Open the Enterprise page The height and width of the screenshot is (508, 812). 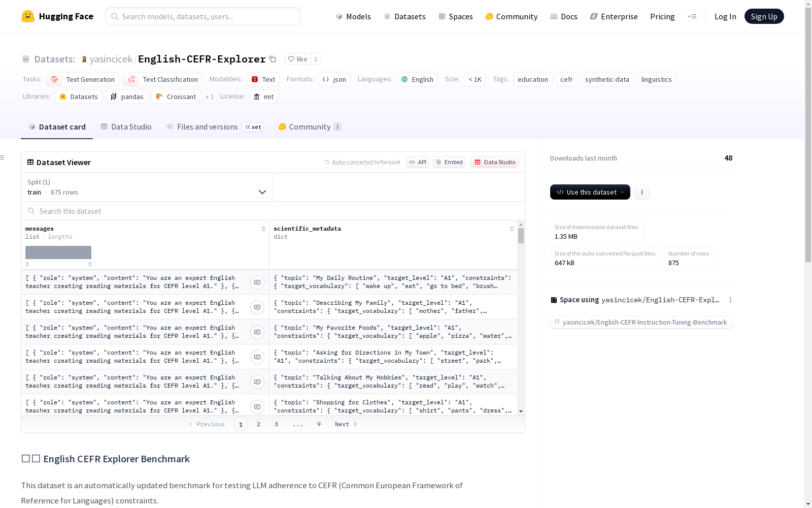tap(614, 16)
